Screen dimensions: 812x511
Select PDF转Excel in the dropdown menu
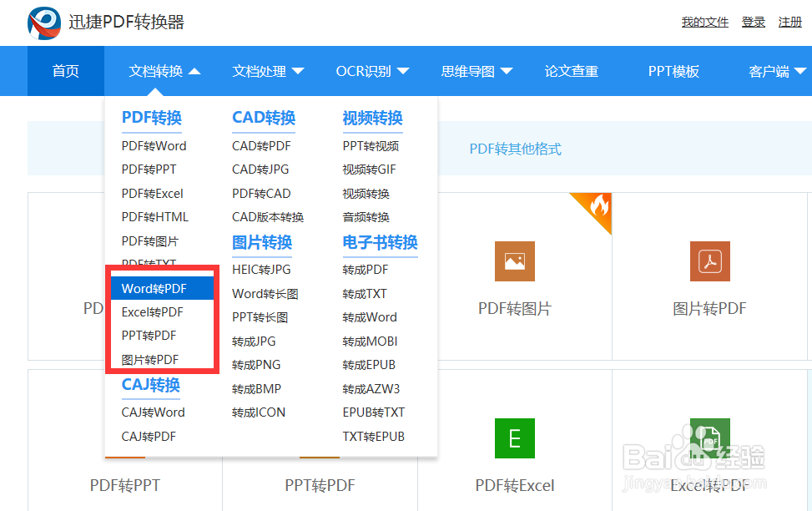pyautogui.click(x=152, y=194)
